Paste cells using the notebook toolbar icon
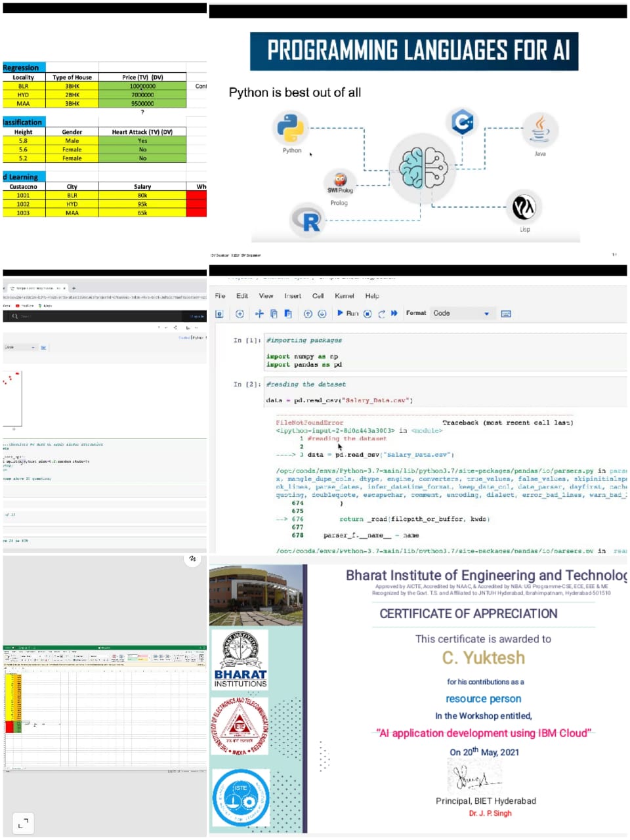The width and height of the screenshot is (630, 840). tap(287, 314)
